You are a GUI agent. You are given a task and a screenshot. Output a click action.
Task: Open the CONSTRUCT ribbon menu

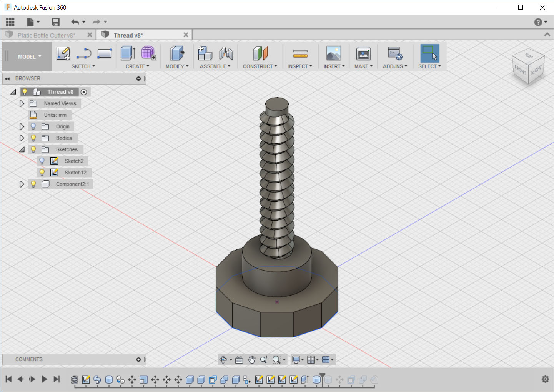pyautogui.click(x=260, y=66)
